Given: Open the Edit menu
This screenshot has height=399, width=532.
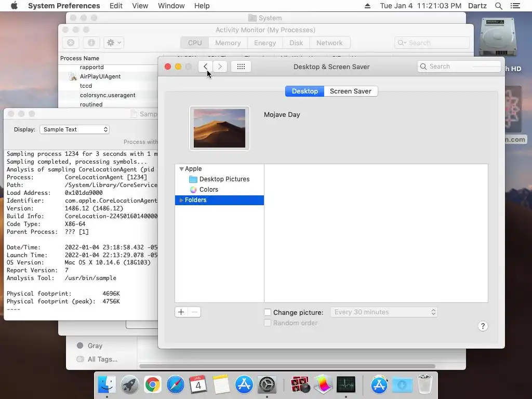Looking at the screenshot, I should [116, 6].
